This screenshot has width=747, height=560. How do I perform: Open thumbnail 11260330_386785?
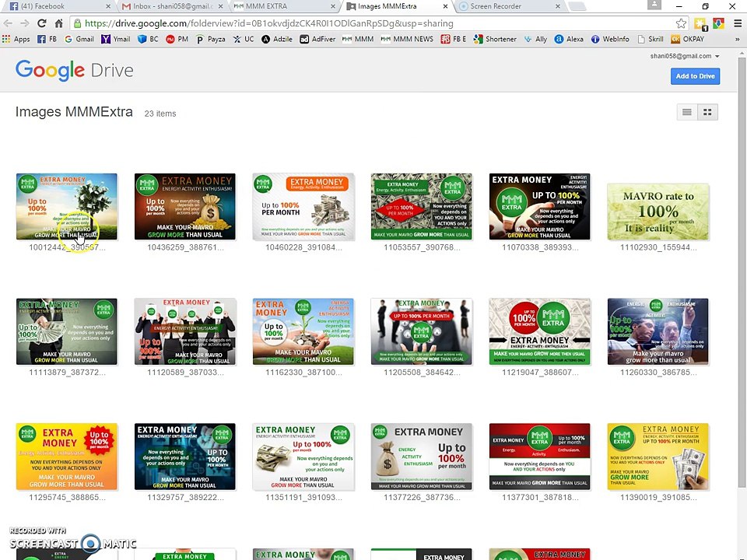click(658, 331)
